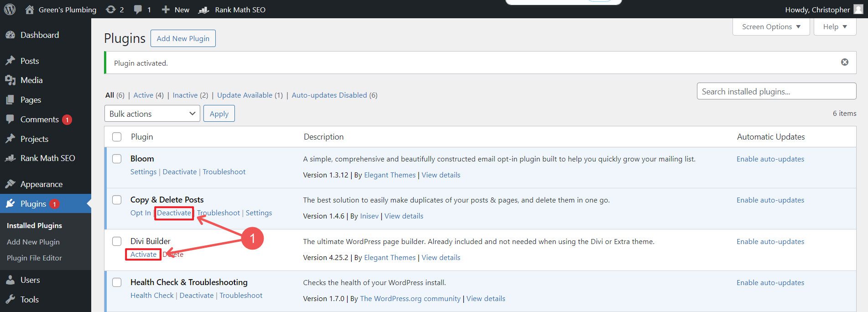Click the red Plugins update badge
The image size is (868, 312).
54,204
